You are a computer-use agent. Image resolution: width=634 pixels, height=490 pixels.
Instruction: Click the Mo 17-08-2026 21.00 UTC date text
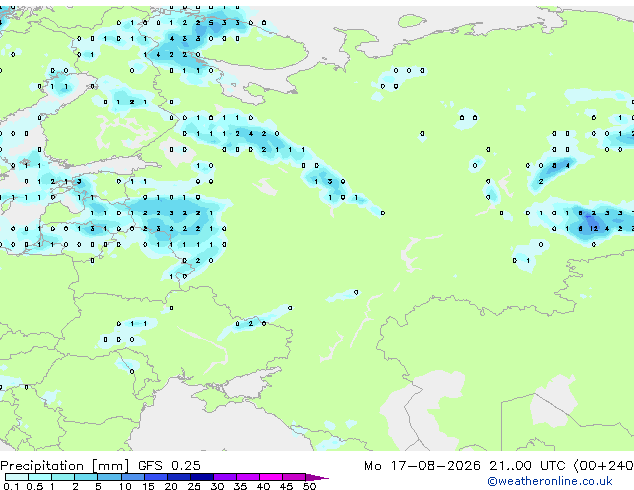click(464, 466)
